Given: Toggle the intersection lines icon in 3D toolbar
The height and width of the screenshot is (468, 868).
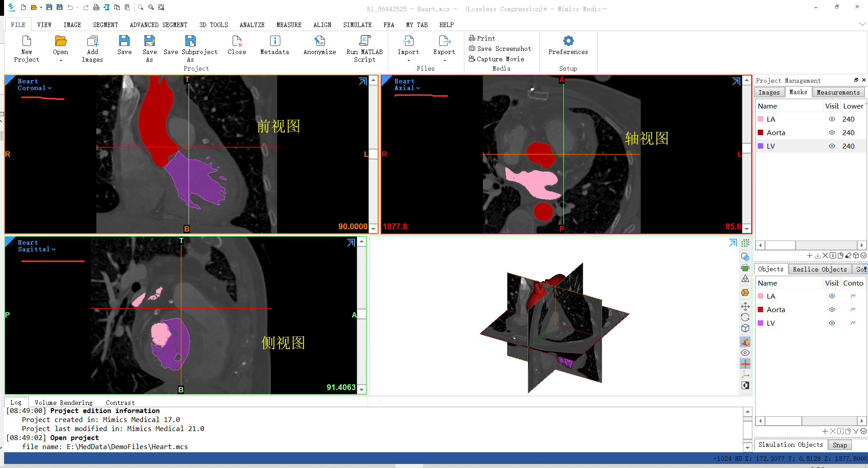Looking at the screenshot, I should (x=745, y=363).
